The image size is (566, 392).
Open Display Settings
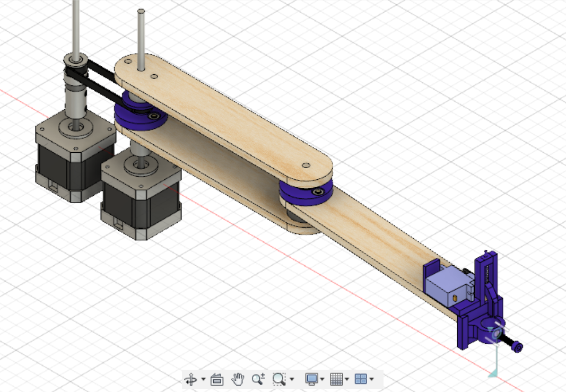pyautogui.click(x=312, y=379)
